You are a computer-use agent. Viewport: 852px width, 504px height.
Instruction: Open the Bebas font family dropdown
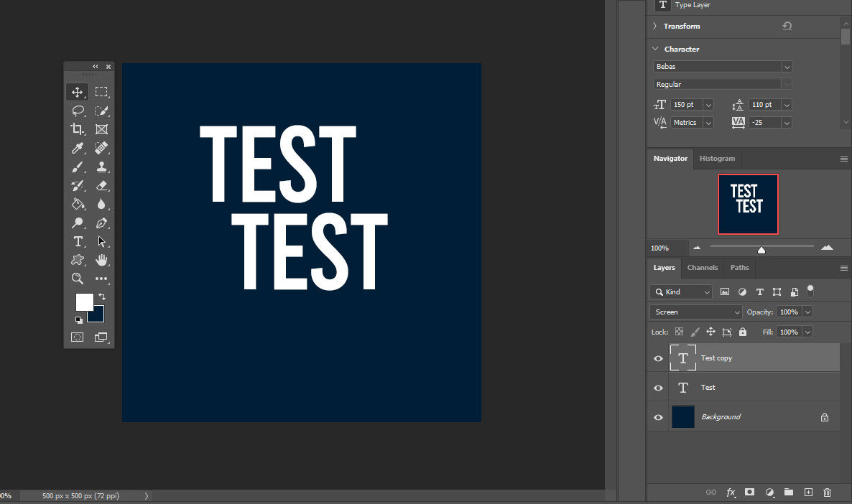786,67
